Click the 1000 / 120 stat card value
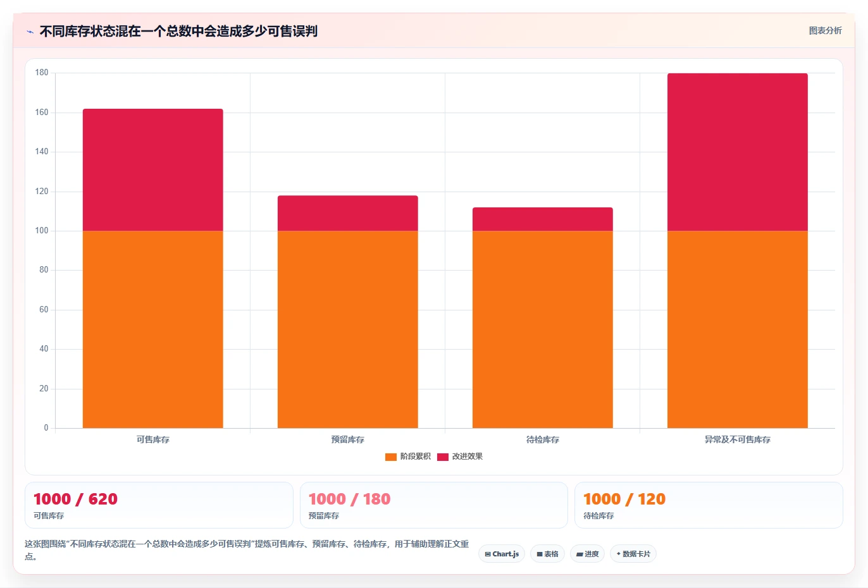This screenshot has height=588, width=868. pyautogui.click(x=624, y=499)
